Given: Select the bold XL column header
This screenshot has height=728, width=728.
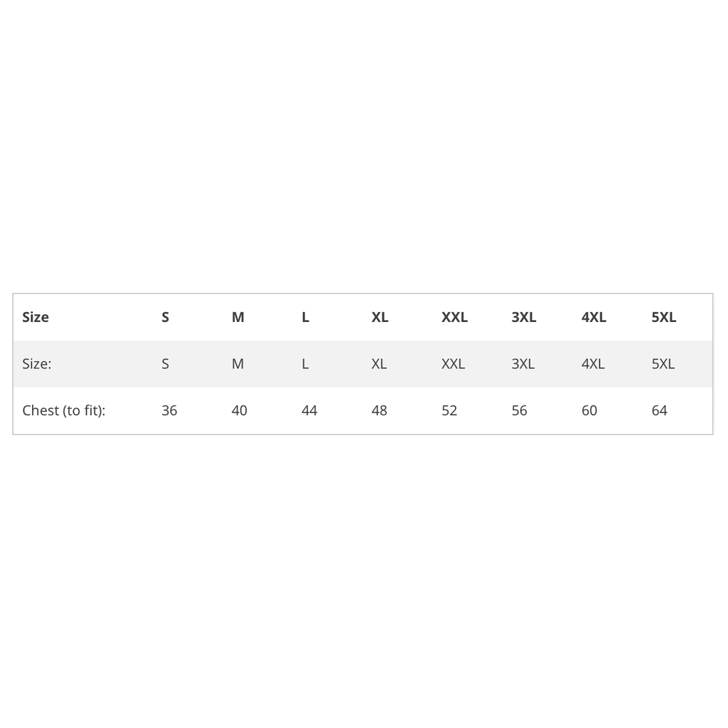Looking at the screenshot, I should (x=380, y=317).
